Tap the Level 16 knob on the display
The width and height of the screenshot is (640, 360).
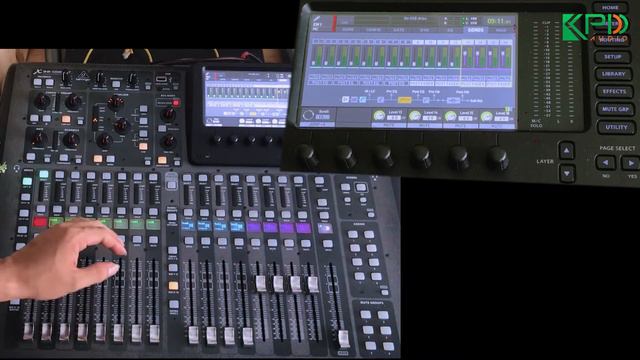click(x=486, y=117)
